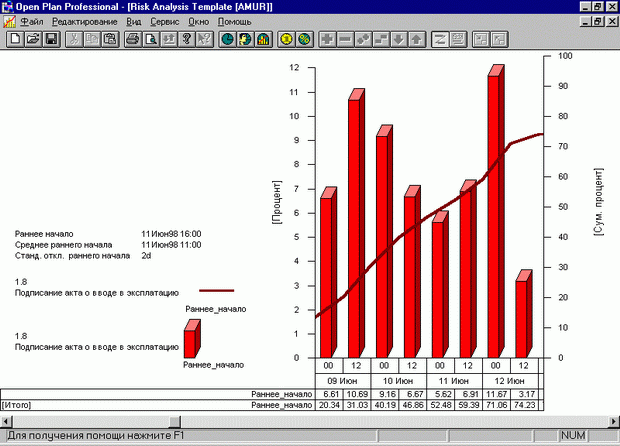Open a file with the folder icon
The width and height of the screenshot is (620, 446).
click(x=33, y=39)
